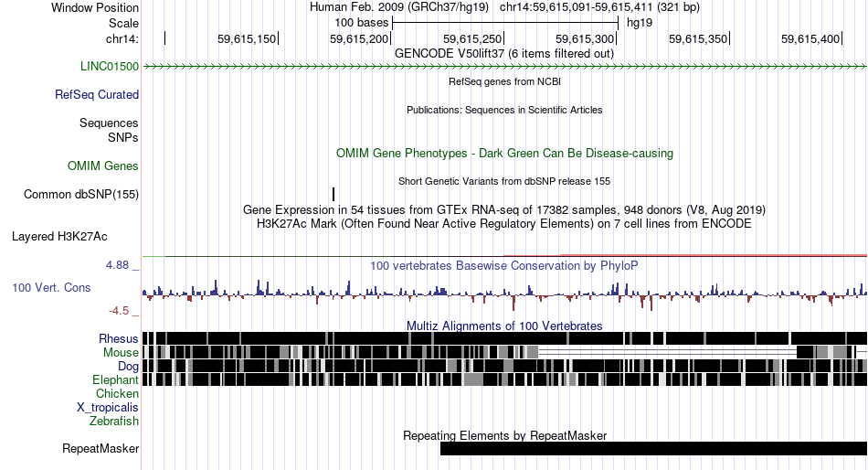Click the Mouse alignment row label
Screen dimensions: 868x470
coord(121,353)
